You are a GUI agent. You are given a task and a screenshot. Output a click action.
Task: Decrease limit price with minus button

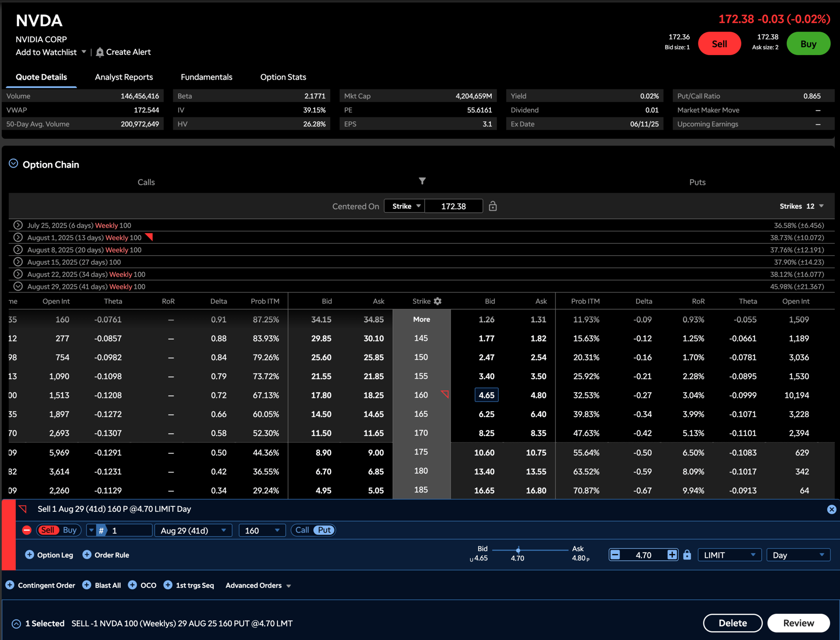tap(615, 555)
